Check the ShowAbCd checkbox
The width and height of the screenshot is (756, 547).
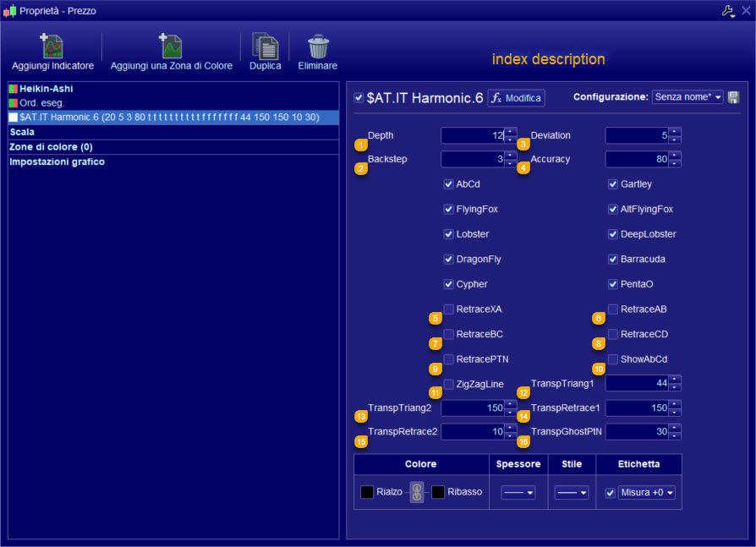pyautogui.click(x=613, y=359)
